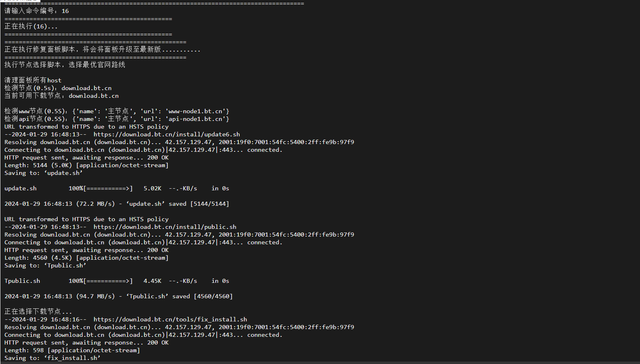Click the www-node1.bt.cn node text
Image resolution: width=640 pixels, height=364 pixels.
[195, 111]
